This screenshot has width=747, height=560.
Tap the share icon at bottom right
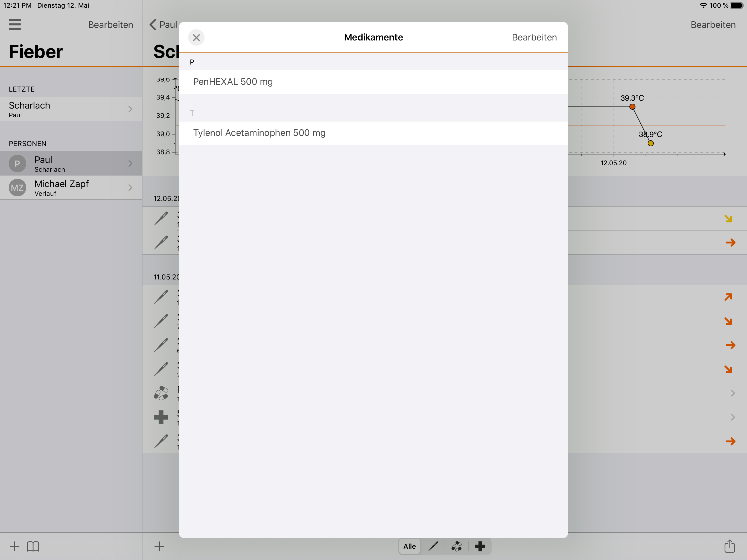730,546
